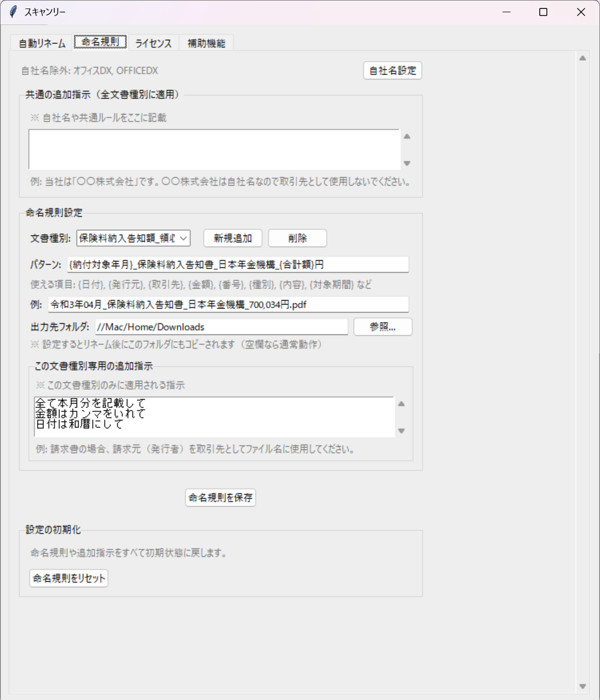Switch to the 自動リネーム tab
Screen dimensions: 600x700
click(42, 43)
